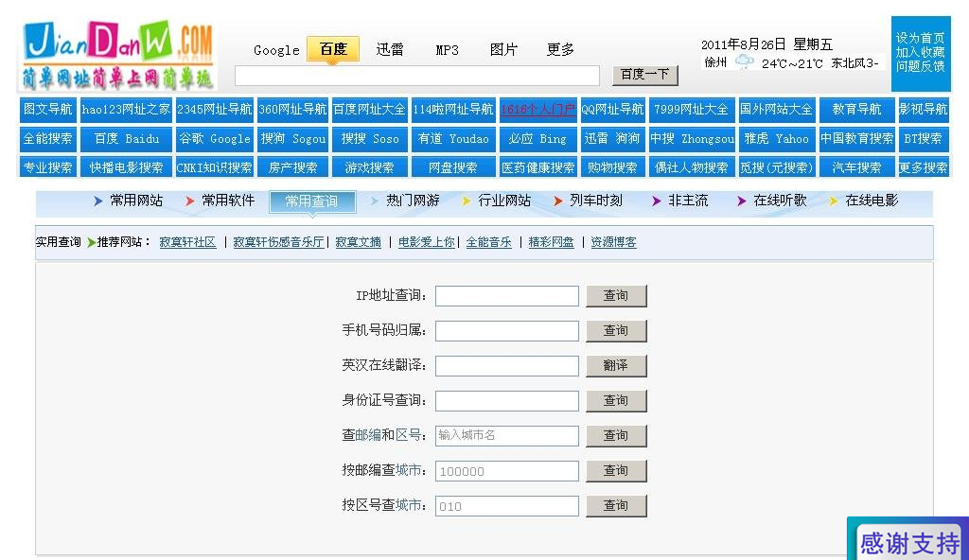This screenshot has width=969, height=560.
Task: Click 加入收藏 to bookmark the site
Action: (x=920, y=52)
